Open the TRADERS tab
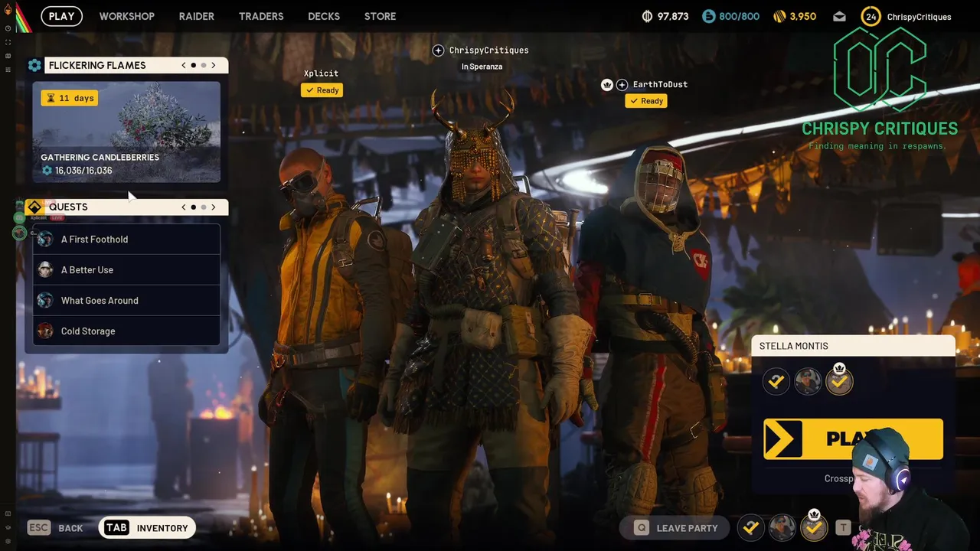This screenshot has width=980, height=551. click(261, 16)
